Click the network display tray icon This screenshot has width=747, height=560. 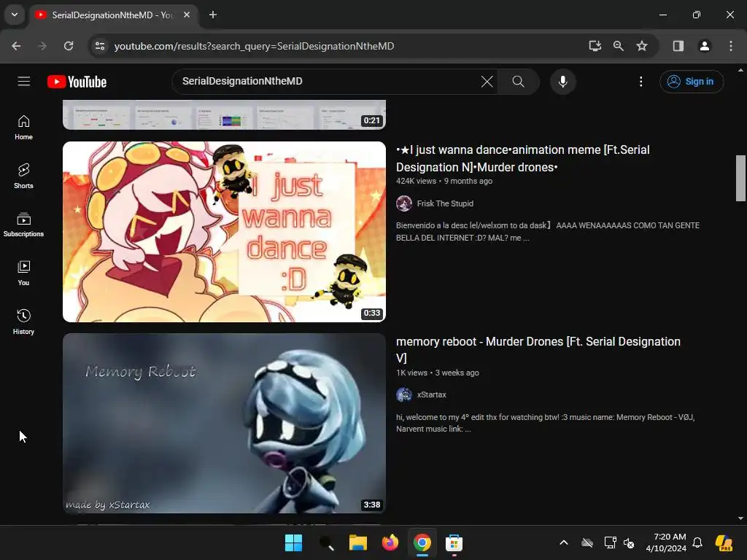pyautogui.click(x=610, y=542)
